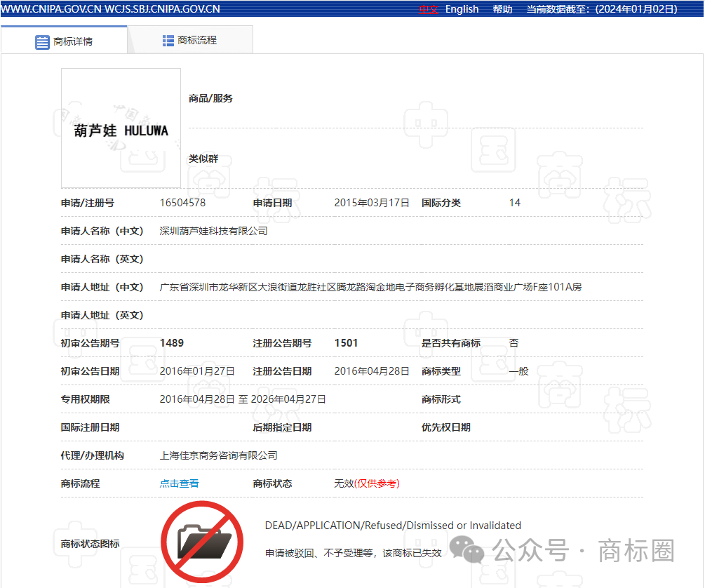The image size is (705, 588).
Task: Click the WeChat logo in the watermark
Action: coord(467,549)
